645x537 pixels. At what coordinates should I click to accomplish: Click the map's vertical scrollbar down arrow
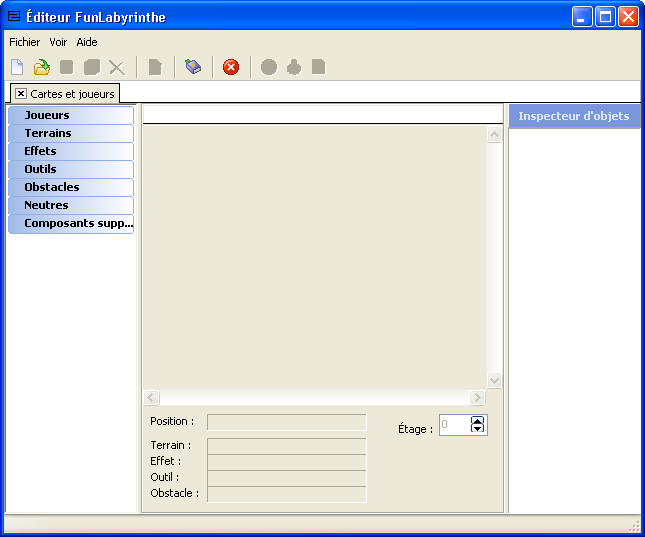(494, 380)
